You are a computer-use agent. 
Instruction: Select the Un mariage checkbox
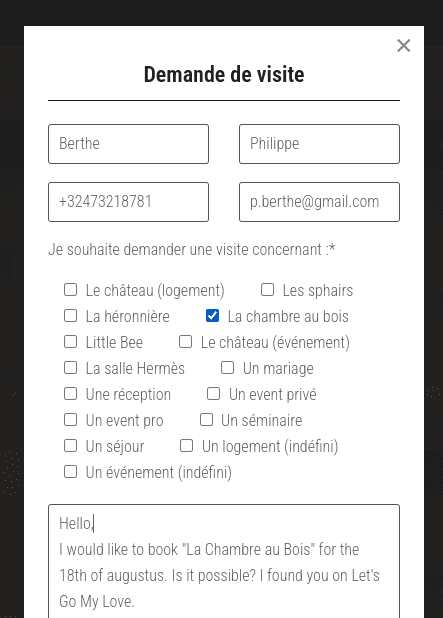227,368
